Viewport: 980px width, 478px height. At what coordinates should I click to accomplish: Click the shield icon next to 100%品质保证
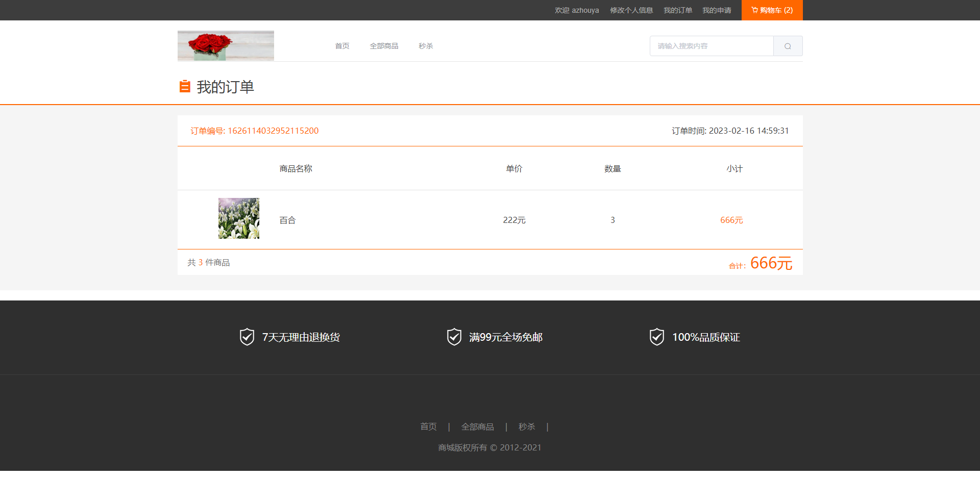[x=656, y=337]
